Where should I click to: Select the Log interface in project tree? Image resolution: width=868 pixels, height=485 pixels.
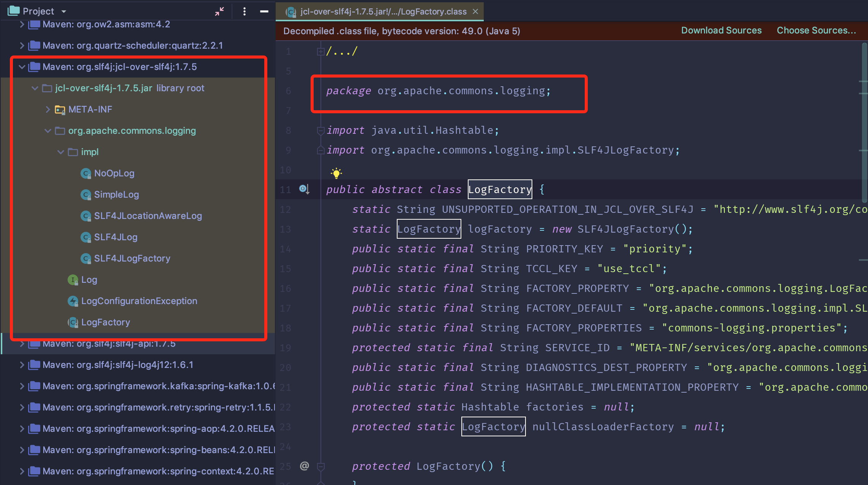pyautogui.click(x=89, y=280)
